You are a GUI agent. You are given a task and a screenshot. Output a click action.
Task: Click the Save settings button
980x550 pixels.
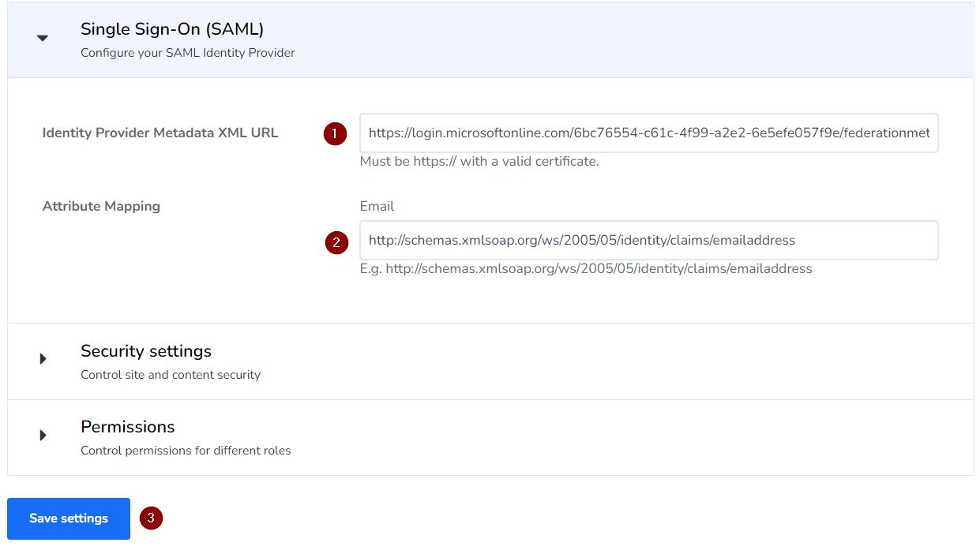point(69,518)
